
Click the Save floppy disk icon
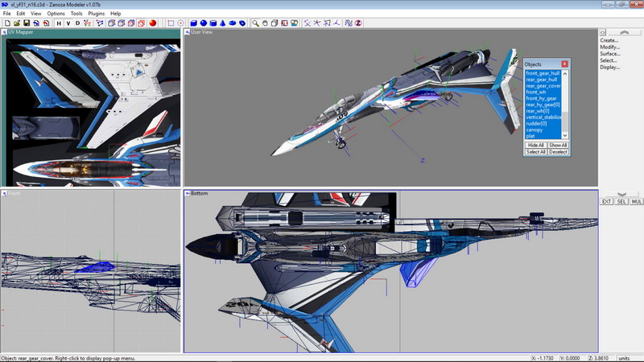(27, 23)
